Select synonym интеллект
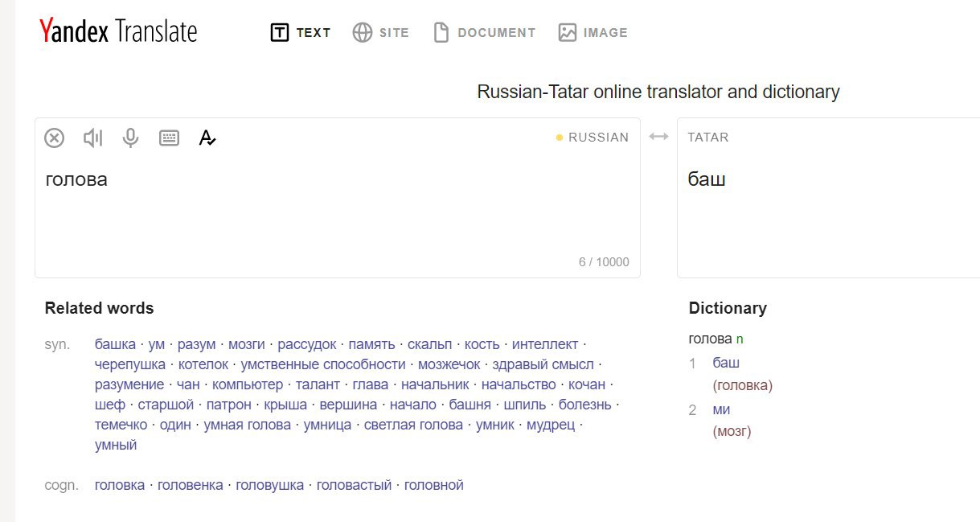The height and width of the screenshot is (522, 980). pyautogui.click(x=545, y=344)
